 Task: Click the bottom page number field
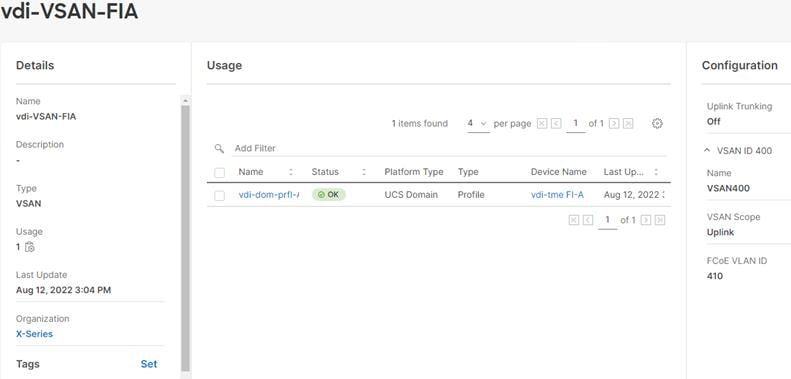607,221
